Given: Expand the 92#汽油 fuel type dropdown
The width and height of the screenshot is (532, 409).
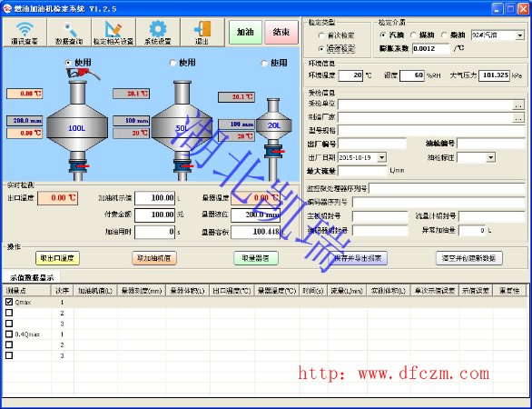Looking at the screenshot, I should (x=520, y=35).
